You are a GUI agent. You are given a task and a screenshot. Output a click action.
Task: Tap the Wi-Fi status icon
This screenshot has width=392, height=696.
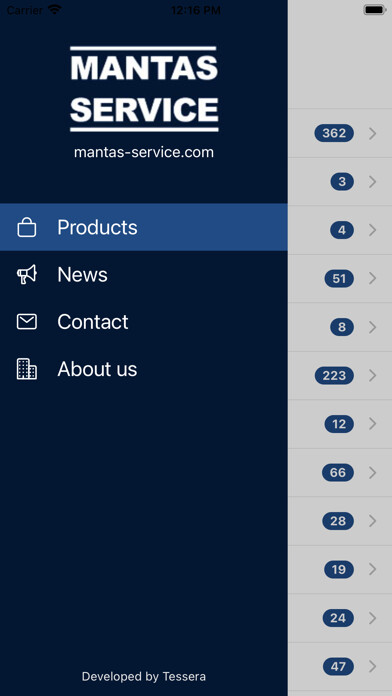[x=55, y=9]
